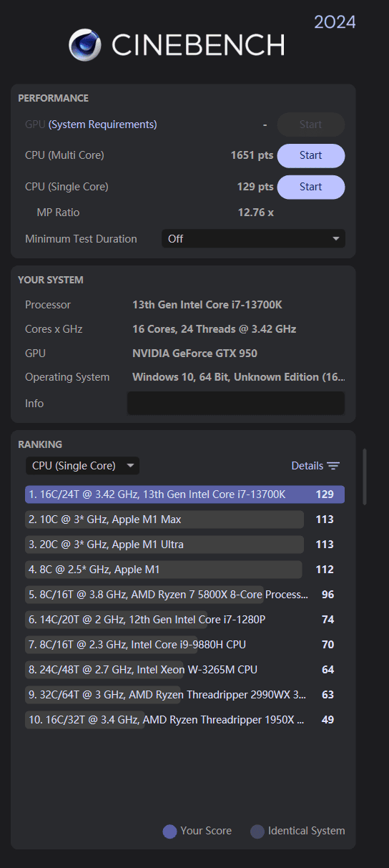389x868 pixels.
Task: Open the CPU (Single Core) ranking dropdown
Action: [82, 466]
